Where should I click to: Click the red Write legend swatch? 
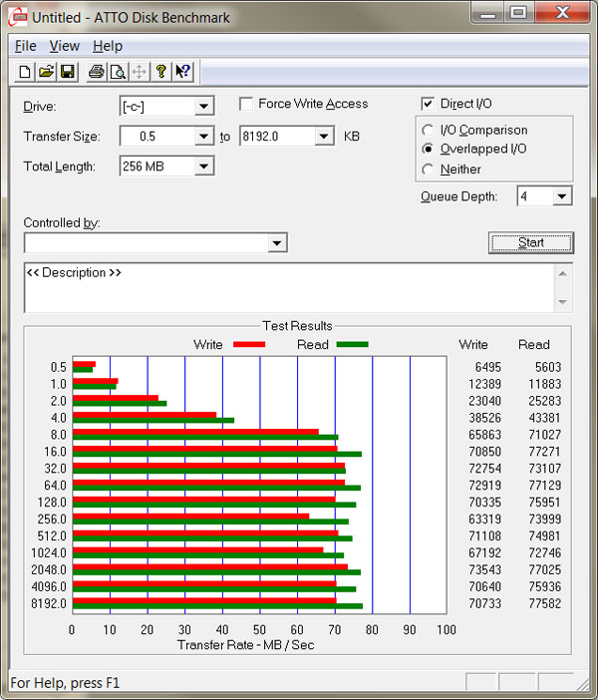[249, 344]
